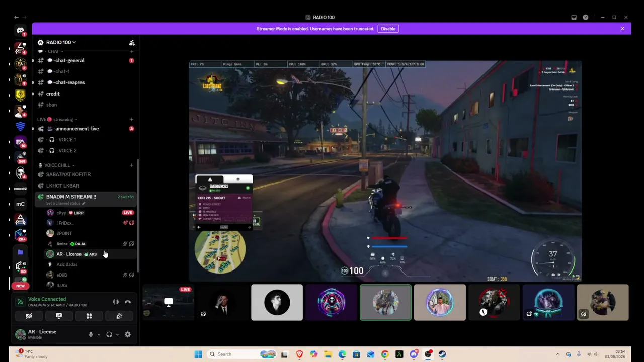Image resolution: width=644 pixels, height=362 pixels.
Task: Open the LIVE stream preview tile
Action: [169, 302]
